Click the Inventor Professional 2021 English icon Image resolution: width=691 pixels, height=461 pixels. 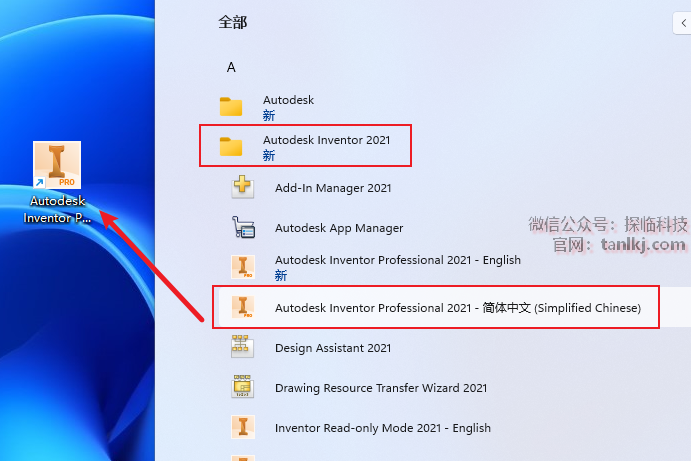click(x=243, y=267)
